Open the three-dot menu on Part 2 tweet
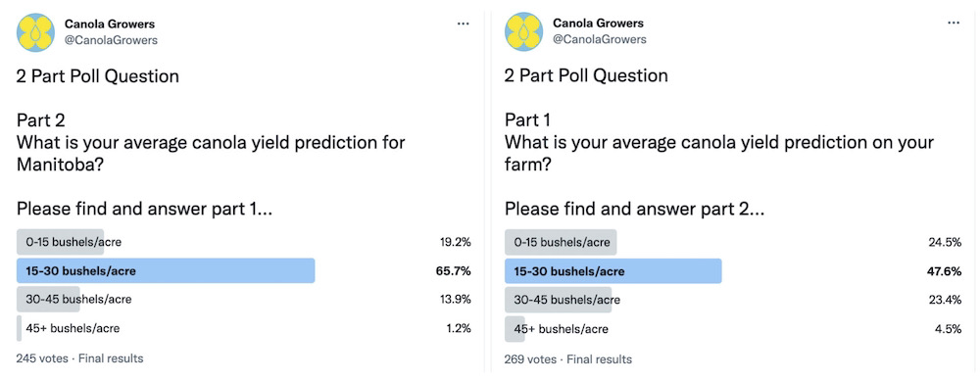Viewport: 980px width, 381px height. [x=464, y=24]
